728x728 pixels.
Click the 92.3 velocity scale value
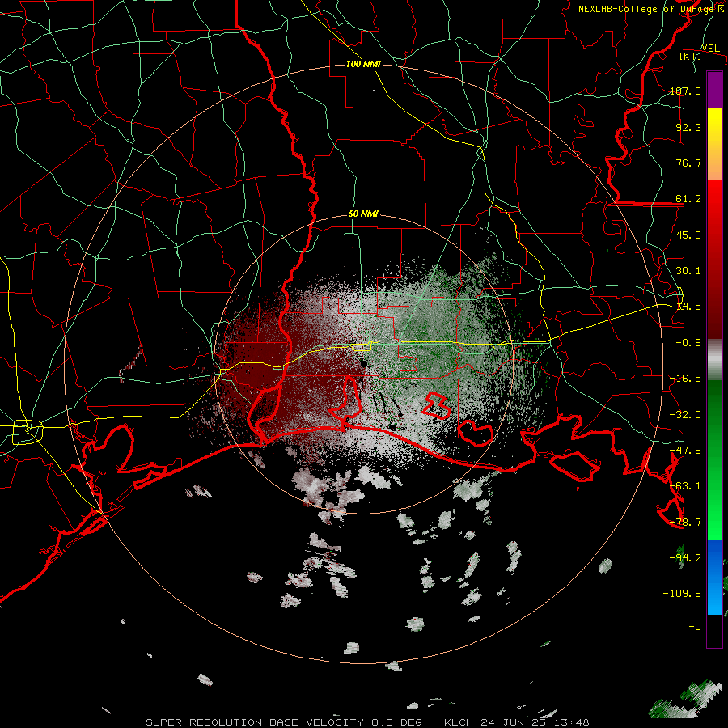pyautogui.click(x=688, y=127)
